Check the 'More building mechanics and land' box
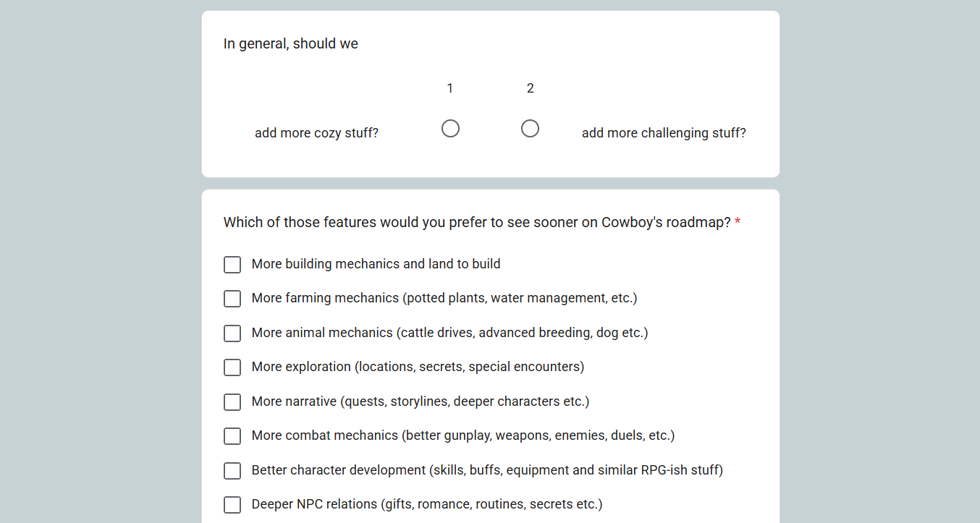 (x=232, y=265)
